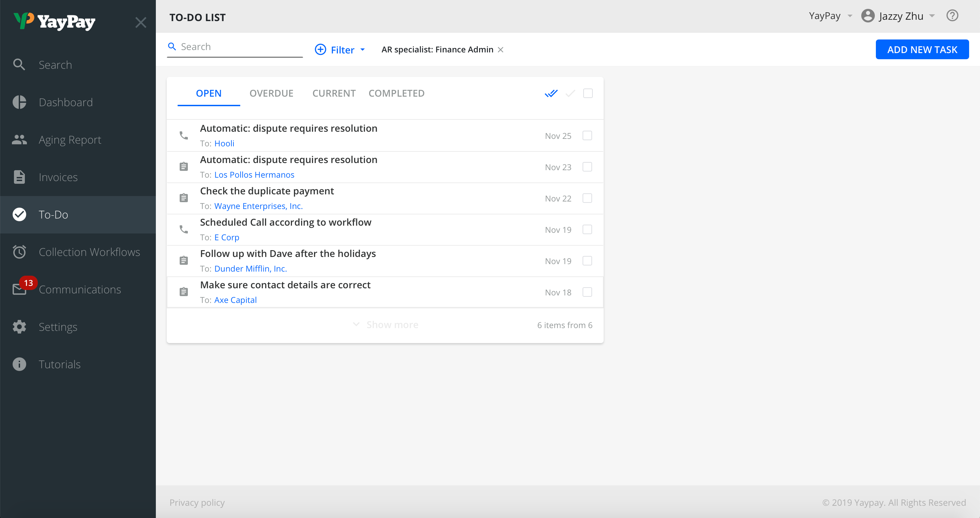980x518 pixels.
Task: Open the Filter dropdown arrow
Action: click(362, 50)
